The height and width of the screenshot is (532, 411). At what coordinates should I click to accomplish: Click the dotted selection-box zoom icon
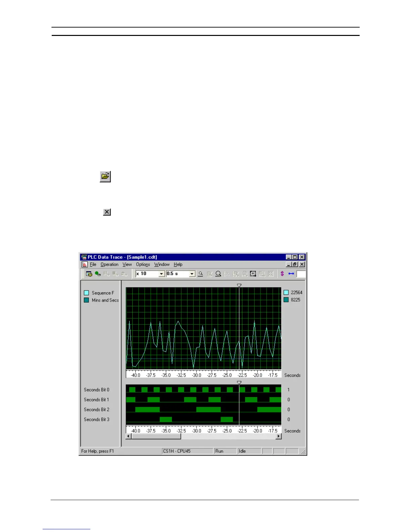click(253, 274)
